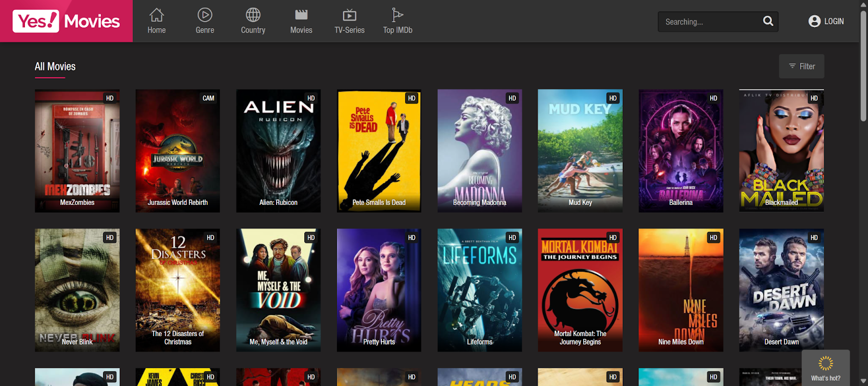Click the search magnifier icon

[768, 21]
